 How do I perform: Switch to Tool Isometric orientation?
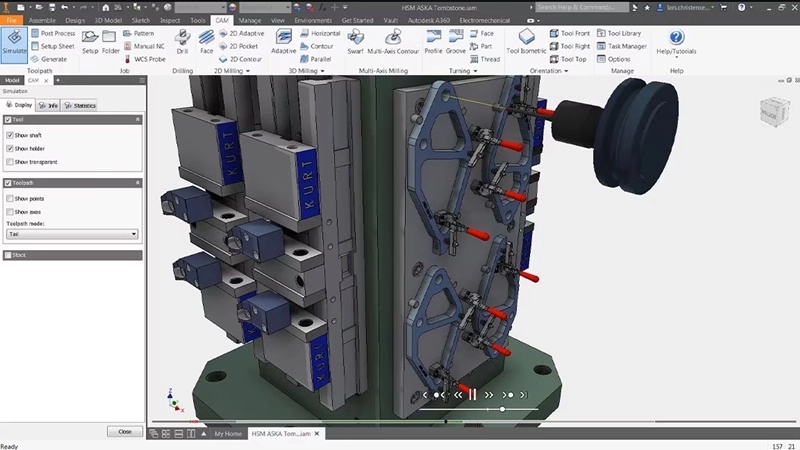pos(526,42)
